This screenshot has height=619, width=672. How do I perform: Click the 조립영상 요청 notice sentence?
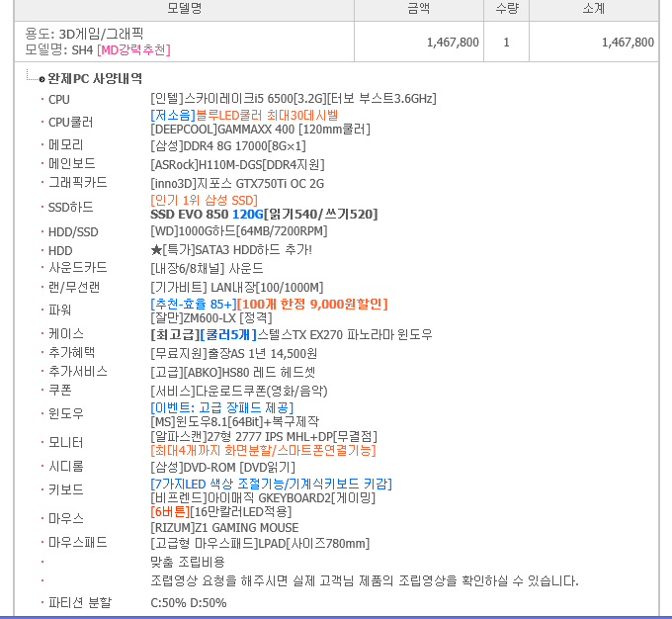pyautogui.click(x=365, y=581)
